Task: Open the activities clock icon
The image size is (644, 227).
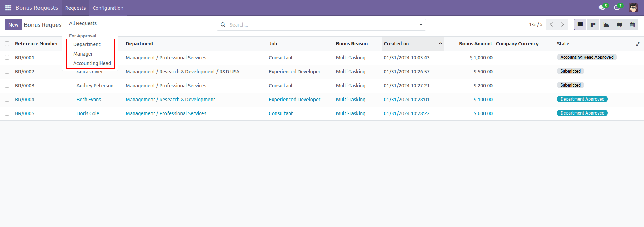Action: 617,8
